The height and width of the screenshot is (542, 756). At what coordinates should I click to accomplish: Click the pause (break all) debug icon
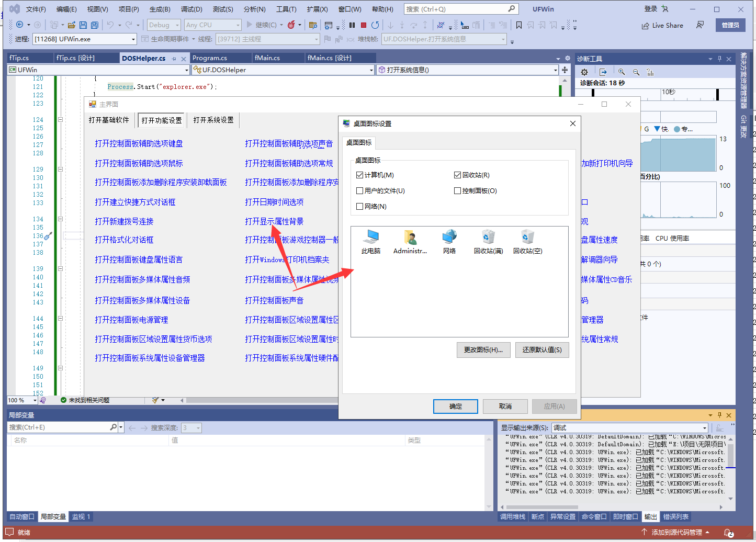click(352, 25)
